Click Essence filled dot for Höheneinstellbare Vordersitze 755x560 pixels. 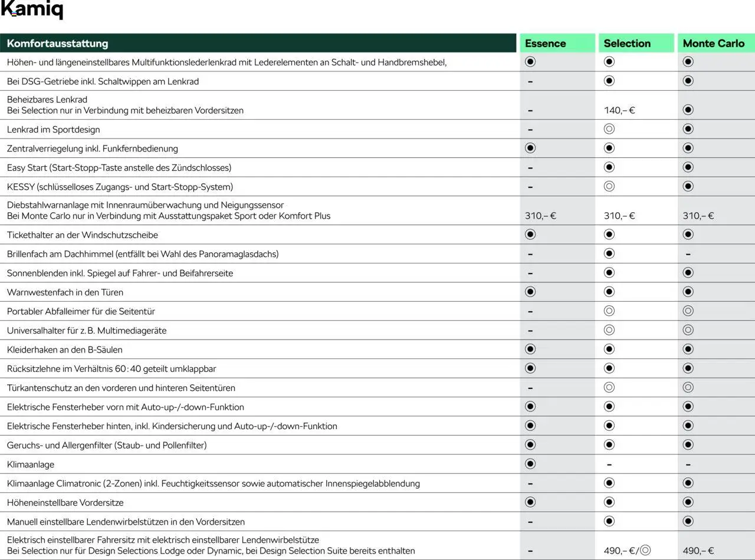point(530,502)
